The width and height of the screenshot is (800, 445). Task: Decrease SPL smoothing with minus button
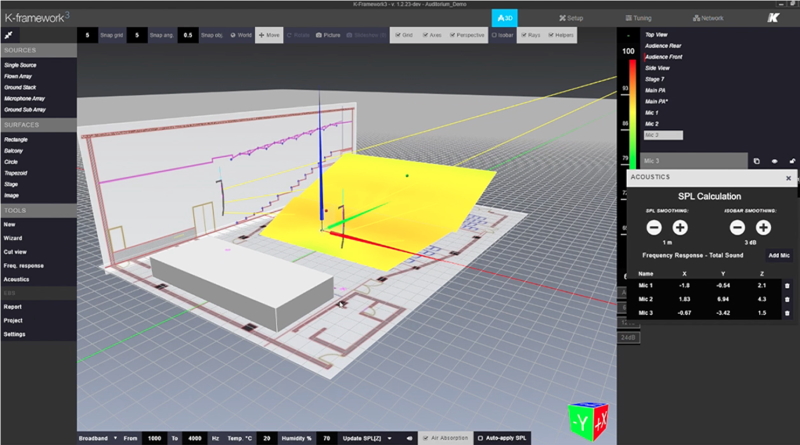[653, 229]
